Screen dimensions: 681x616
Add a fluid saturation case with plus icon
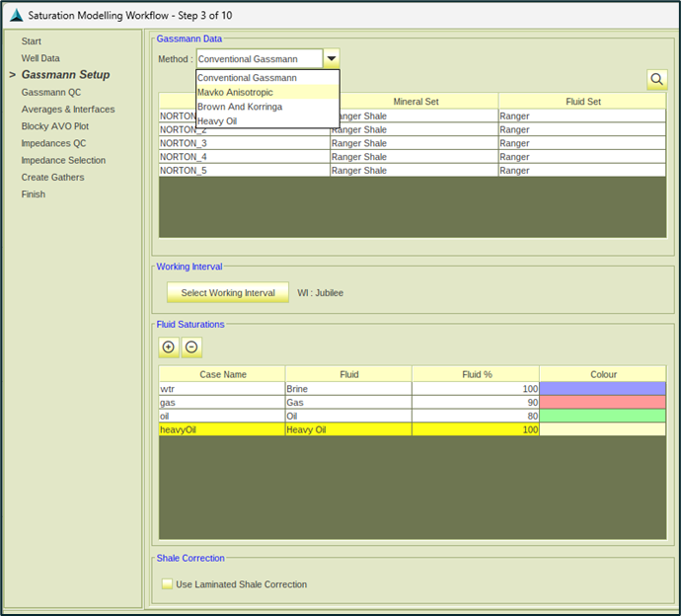169,347
